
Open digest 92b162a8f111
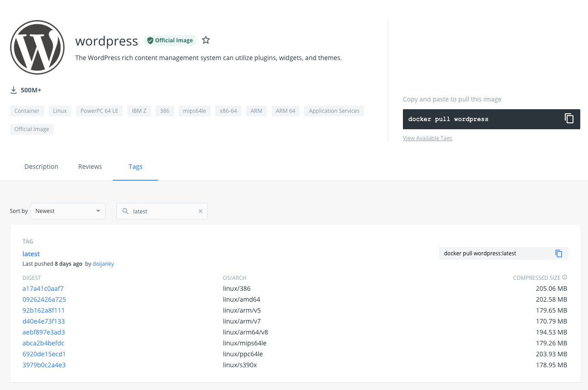(x=44, y=310)
